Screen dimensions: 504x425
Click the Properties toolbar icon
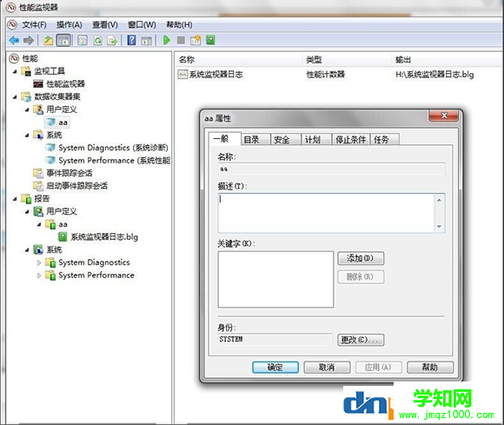[x=83, y=41]
